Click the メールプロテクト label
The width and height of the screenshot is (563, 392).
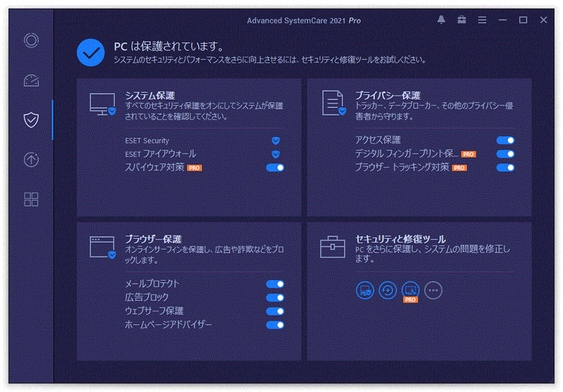coord(152,284)
